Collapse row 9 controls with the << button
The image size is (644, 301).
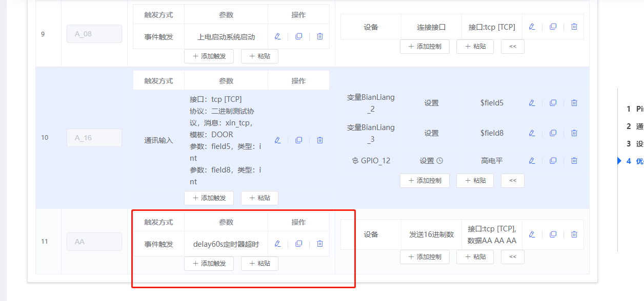[512, 46]
